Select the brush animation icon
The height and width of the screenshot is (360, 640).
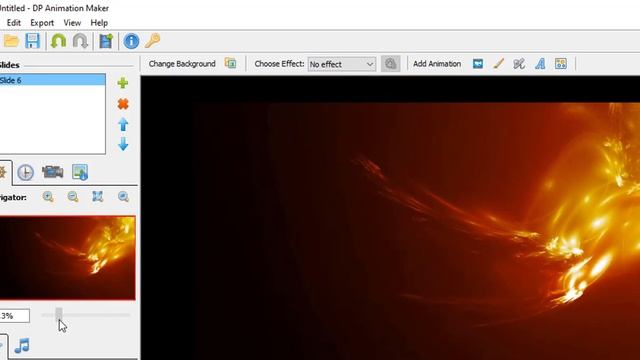click(x=498, y=64)
